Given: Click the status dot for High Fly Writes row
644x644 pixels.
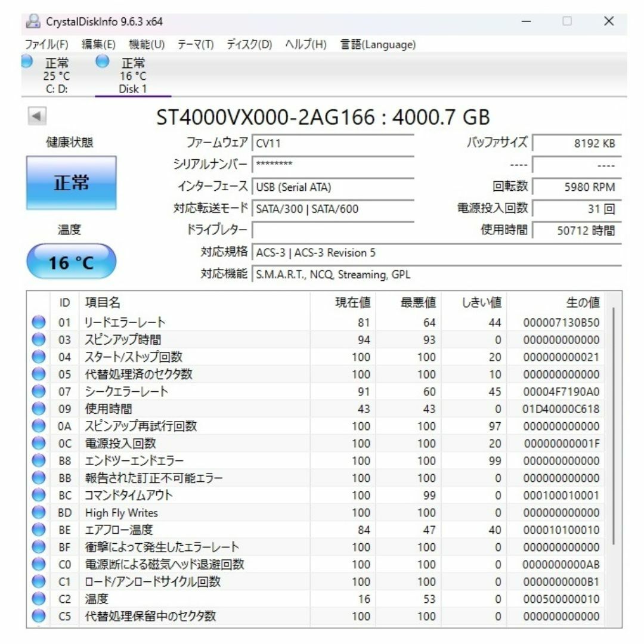Looking at the screenshot, I should [x=39, y=512].
